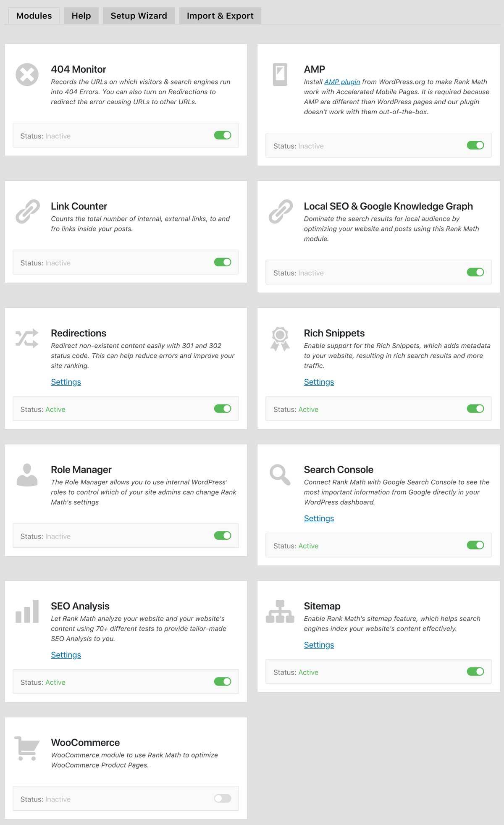This screenshot has height=825, width=504.
Task: Toggle the 404 Monitor module switch
Action: pyautogui.click(x=223, y=135)
